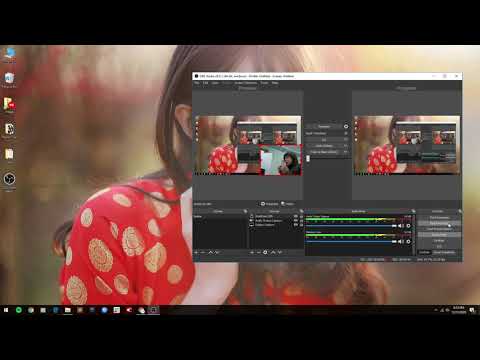The image size is (480, 360).
Task: Open the notification center in system tray
Action: [x=472, y=310]
